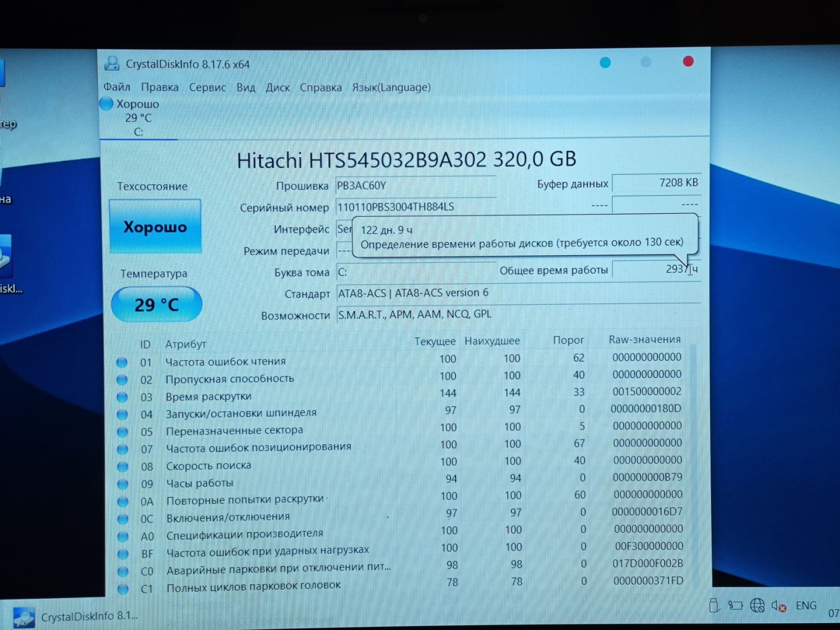Select the Аварийные парковки при отключении row text
840x630 pixels.
point(278,568)
